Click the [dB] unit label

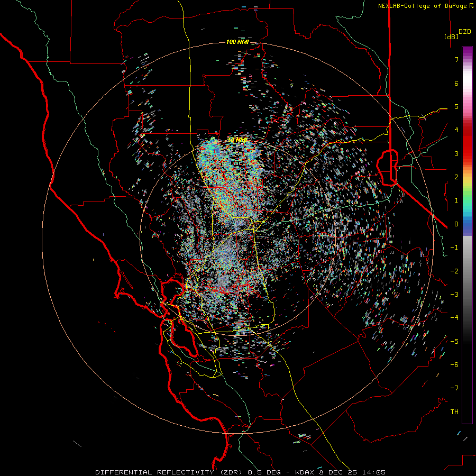click(452, 36)
